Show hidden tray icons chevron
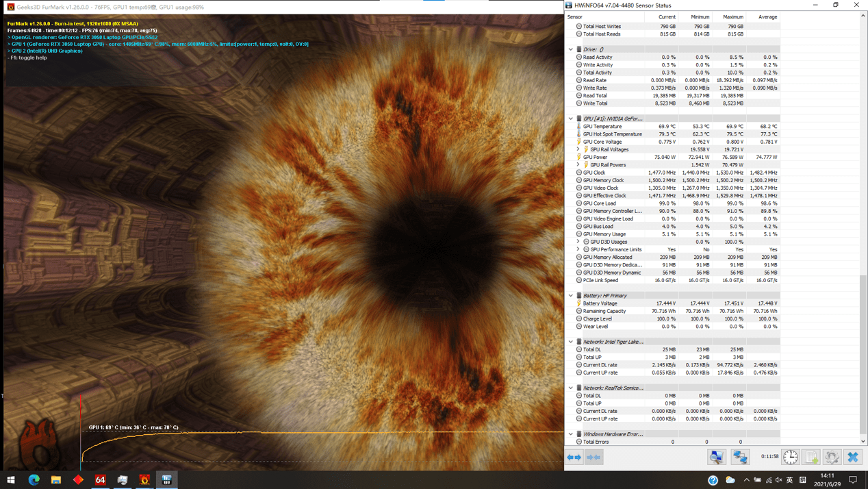The image size is (868, 489). pos(746,480)
